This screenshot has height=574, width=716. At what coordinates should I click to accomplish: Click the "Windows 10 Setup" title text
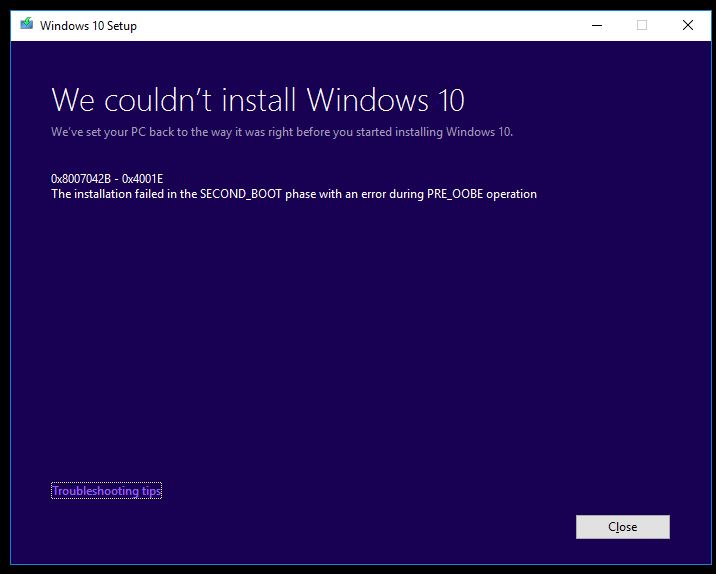tap(88, 26)
